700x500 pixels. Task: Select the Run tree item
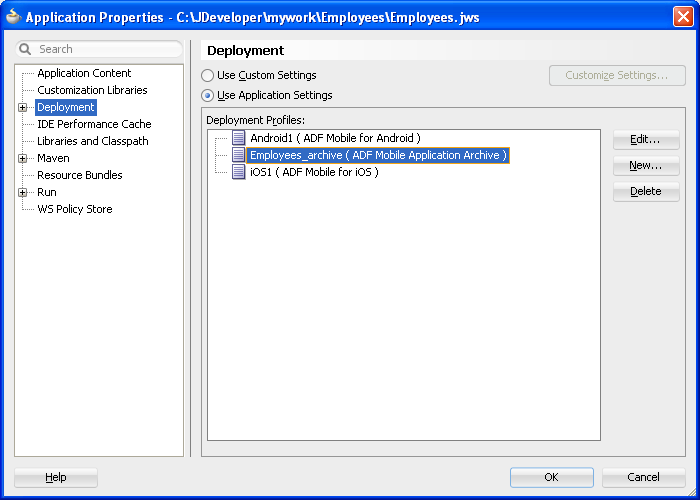coord(46,192)
